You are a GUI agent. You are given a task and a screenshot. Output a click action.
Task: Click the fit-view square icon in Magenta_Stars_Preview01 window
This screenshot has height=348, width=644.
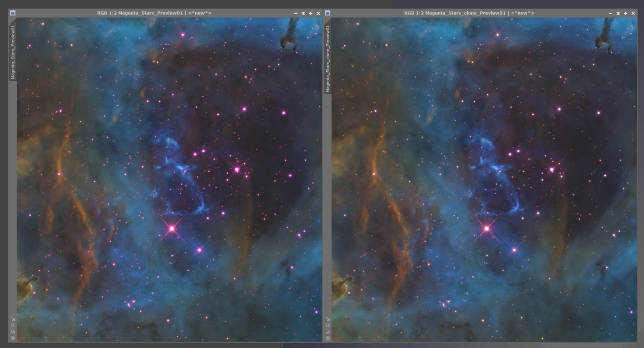click(x=13, y=325)
